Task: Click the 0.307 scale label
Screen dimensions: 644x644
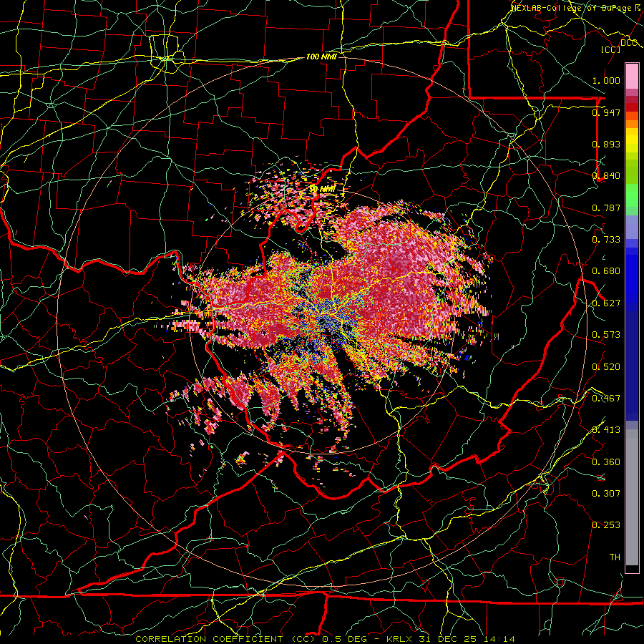Action: click(x=606, y=494)
